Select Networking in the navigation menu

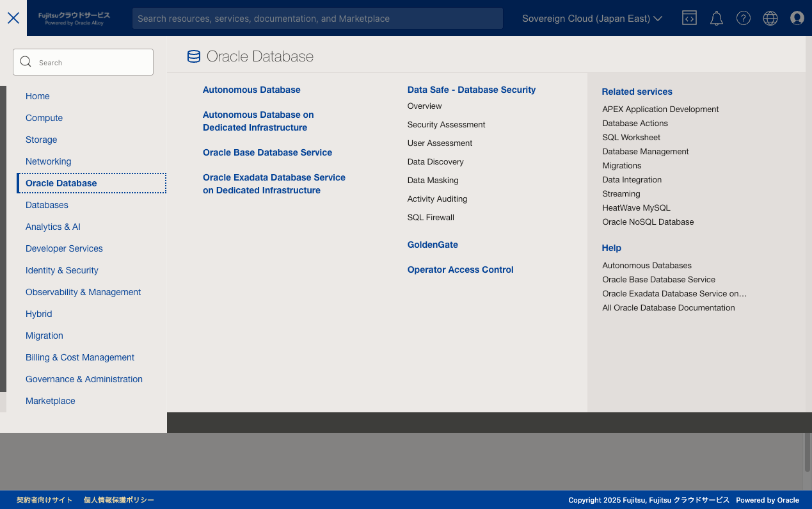pyautogui.click(x=48, y=161)
